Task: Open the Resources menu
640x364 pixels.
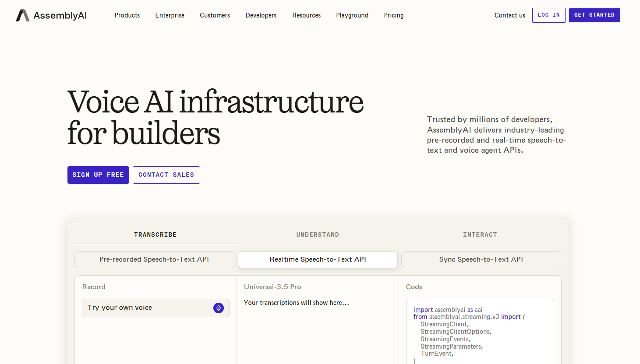Action: coord(307,15)
